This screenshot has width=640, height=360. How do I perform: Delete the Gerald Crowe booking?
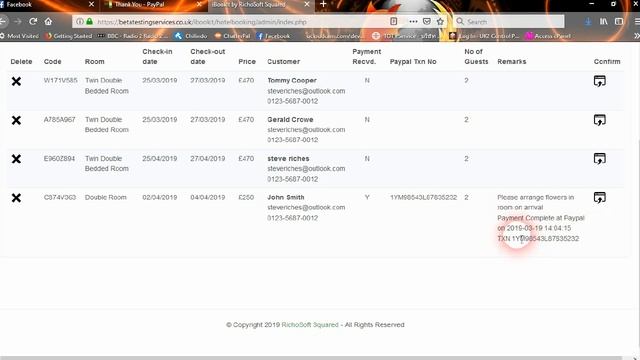click(x=16, y=120)
